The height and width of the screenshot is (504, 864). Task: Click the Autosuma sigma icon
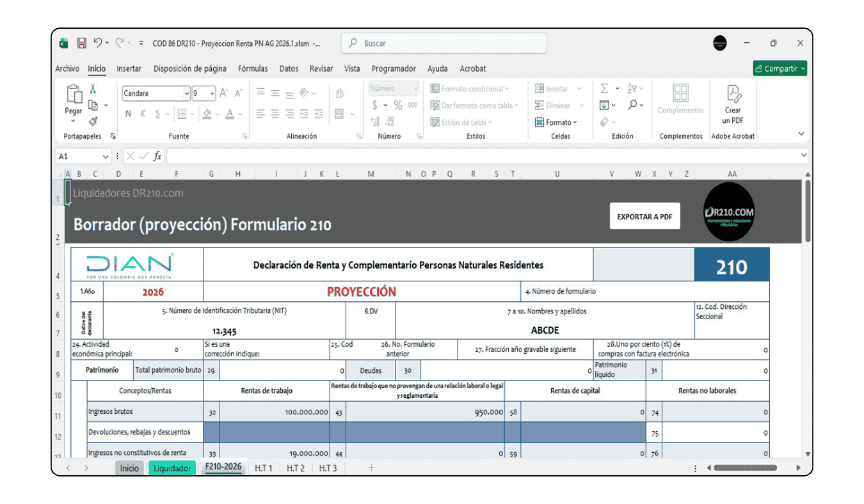click(x=604, y=88)
